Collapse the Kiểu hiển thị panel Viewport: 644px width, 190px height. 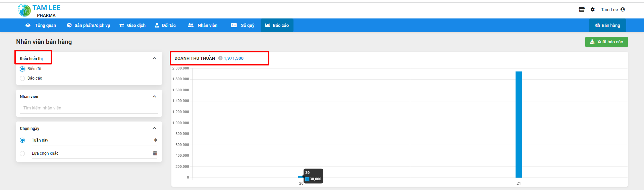click(x=154, y=58)
